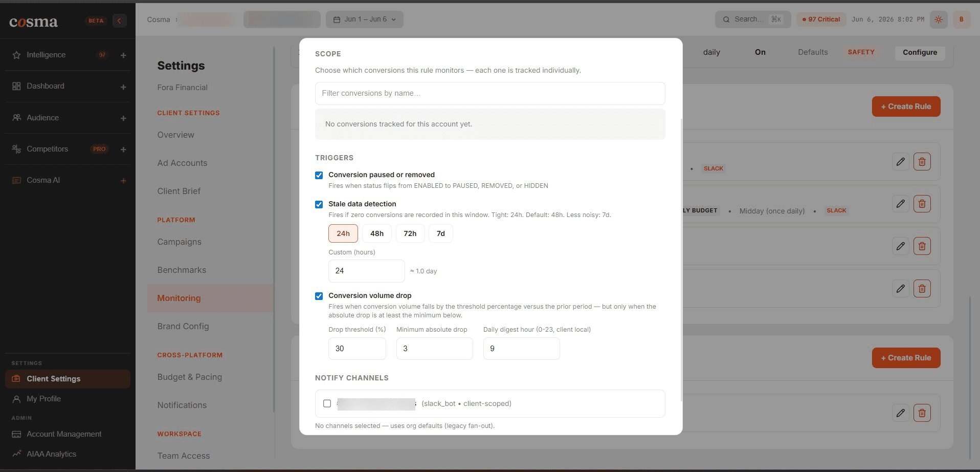
Task: Go to Campaigns platform settings
Action: coord(179,242)
